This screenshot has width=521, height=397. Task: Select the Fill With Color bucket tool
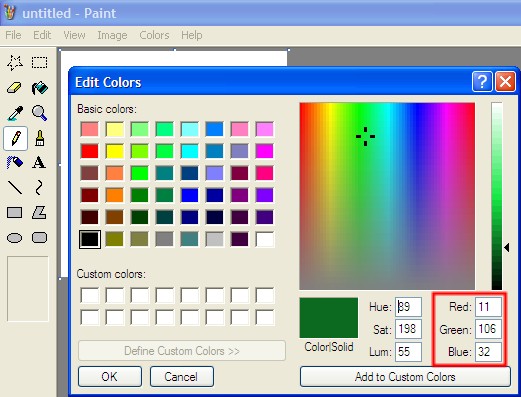pyautogui.click(x=39, y=88)
